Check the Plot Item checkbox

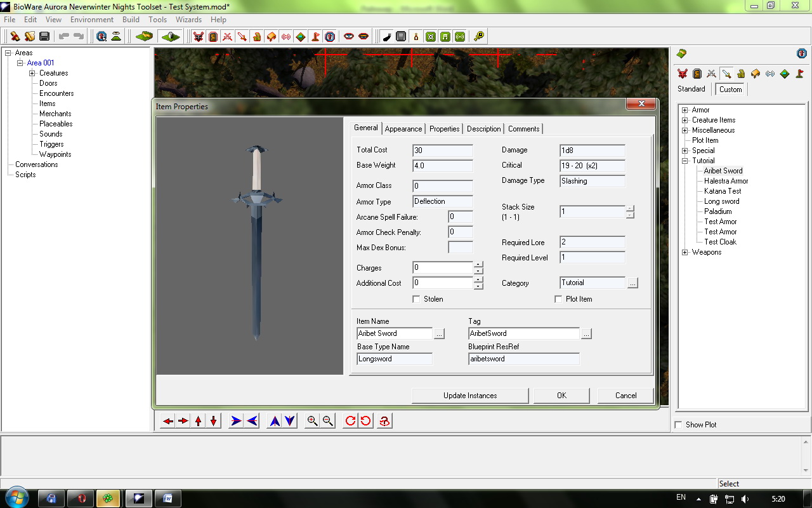pyautogui.click(x=558, y=299)
